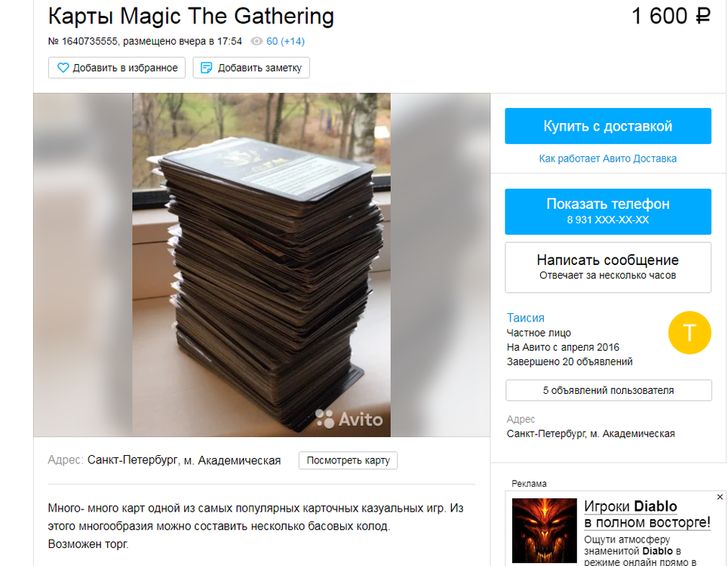Click the eye views counter icon
The image size is (728, 566).
point(256,42)
